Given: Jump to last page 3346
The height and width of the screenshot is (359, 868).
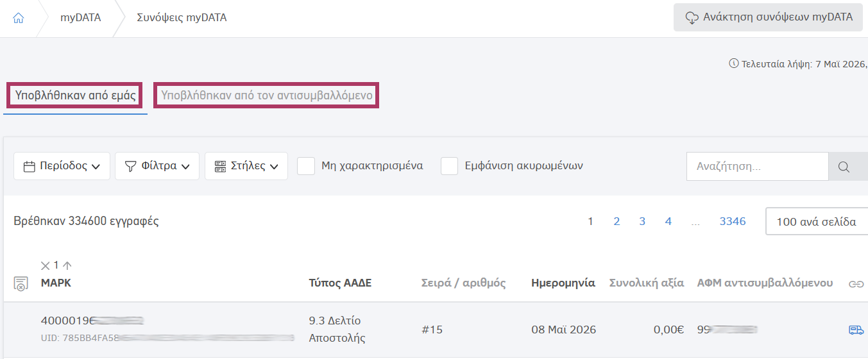Looking at the screenshot, I should point(733,222).
